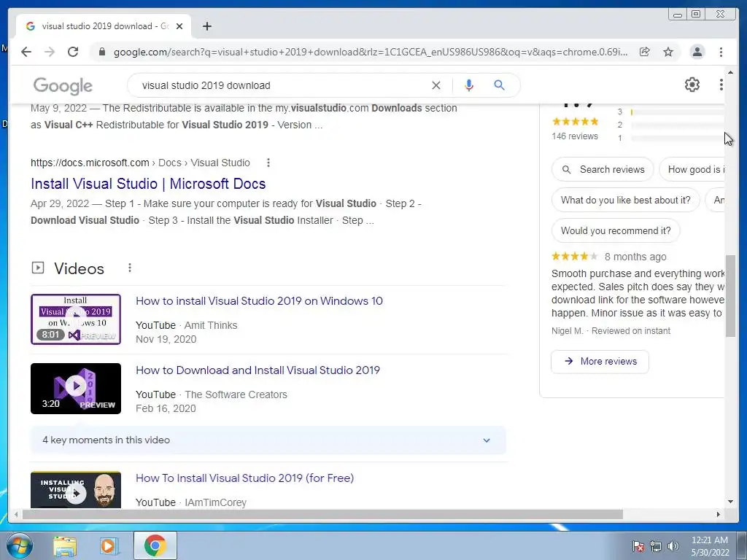
Task: Click the 3-star rating bar row
Action: (670, 112)
